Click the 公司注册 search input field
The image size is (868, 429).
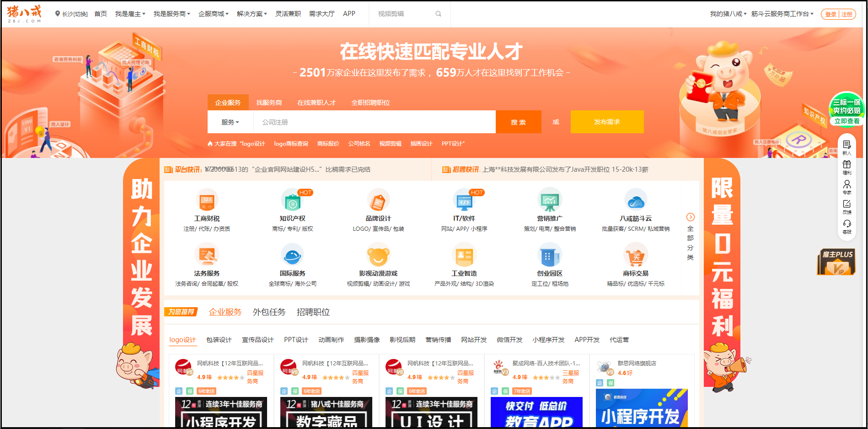click(x=375, y=122)
